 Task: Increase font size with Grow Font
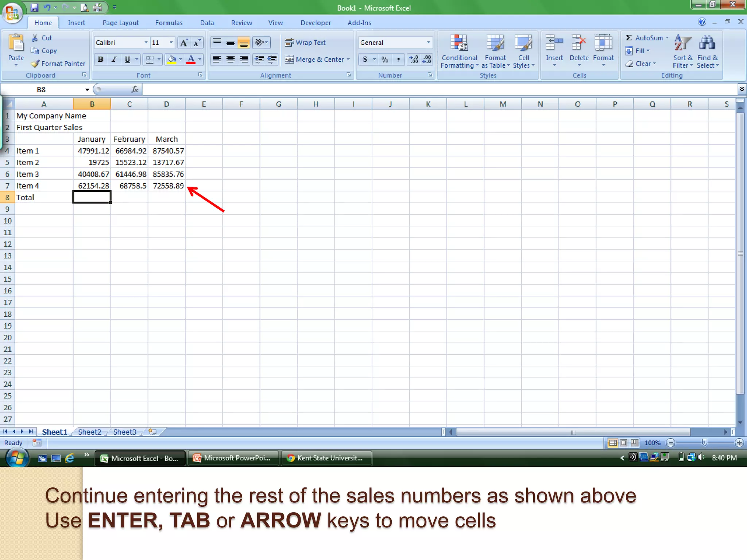coord(184,43)
